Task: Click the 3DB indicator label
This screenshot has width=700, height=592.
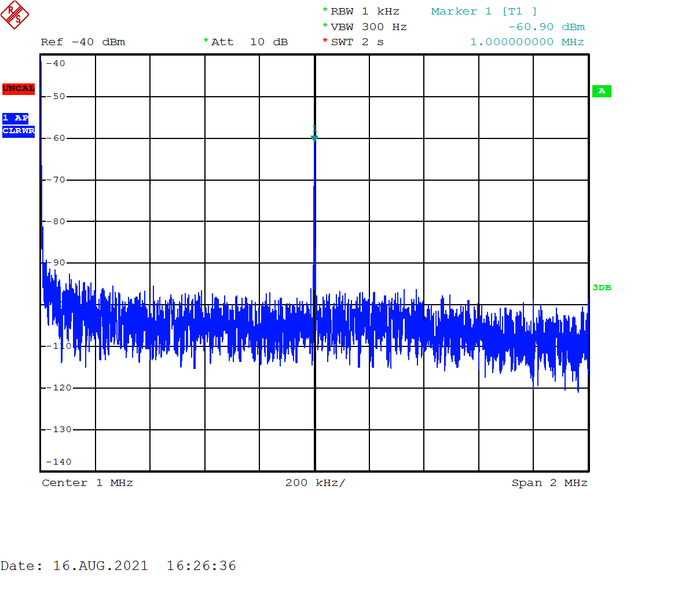Action: 602,288
